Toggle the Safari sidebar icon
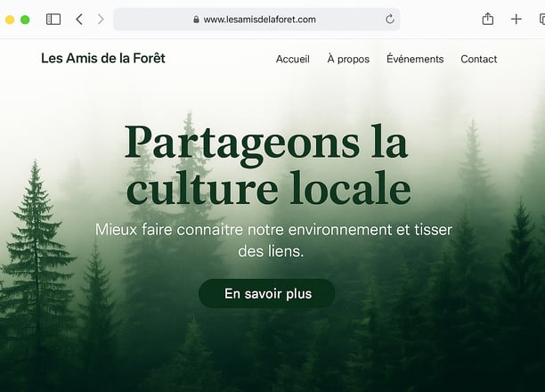Image resolution: width=545 pixels, height=392 pixels. 53,19
